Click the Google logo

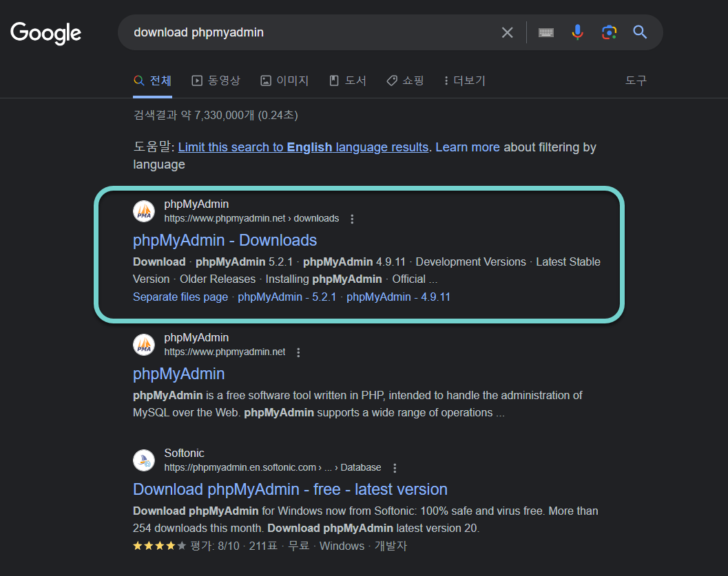[45, 33]
